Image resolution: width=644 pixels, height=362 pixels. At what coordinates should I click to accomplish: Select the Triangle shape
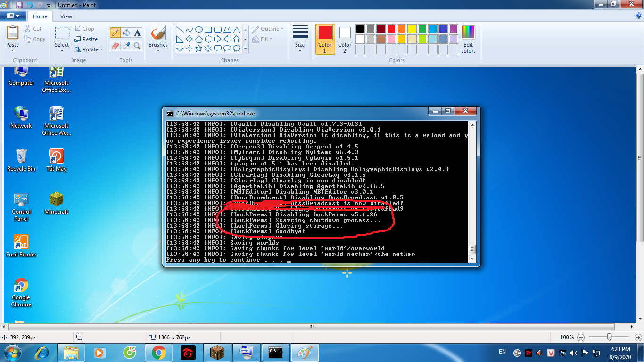point(236,29)
